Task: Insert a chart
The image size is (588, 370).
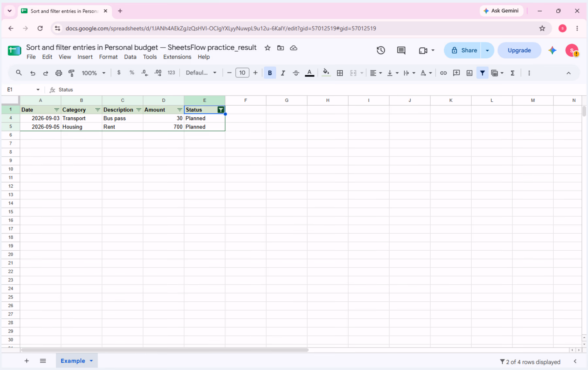Action: (x=469, y=73)
